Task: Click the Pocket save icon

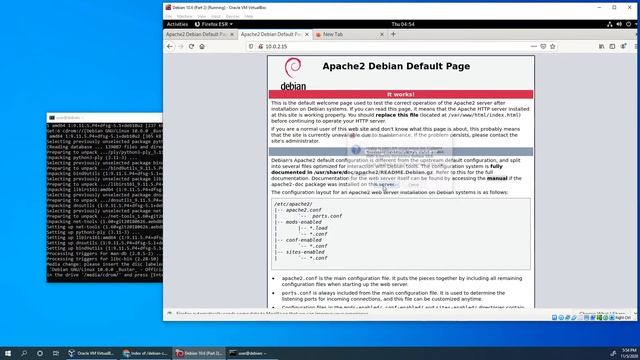Action: (543, 47)
